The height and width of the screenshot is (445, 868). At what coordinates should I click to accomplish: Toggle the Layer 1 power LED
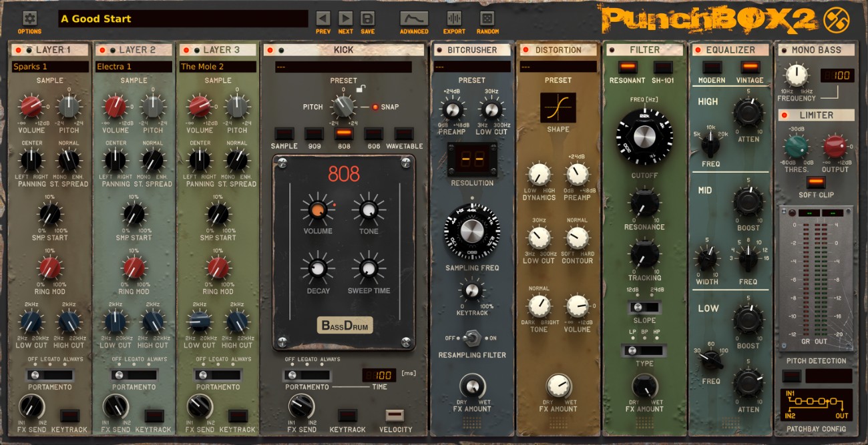[x=17, y=50]
